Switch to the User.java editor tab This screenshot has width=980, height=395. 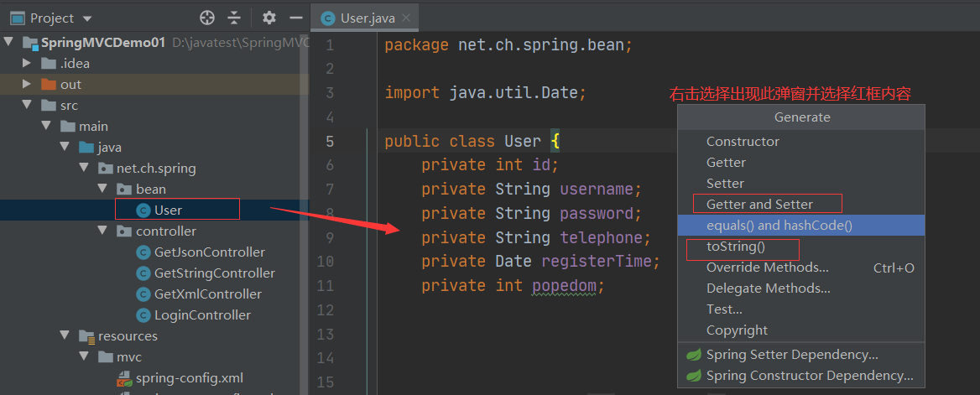click(367, 18)
